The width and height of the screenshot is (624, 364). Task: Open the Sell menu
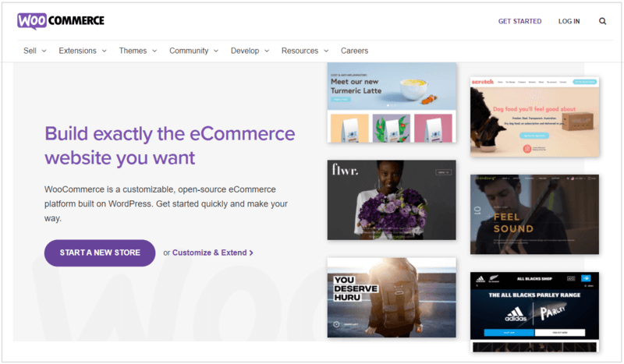(x=30, y=51)
